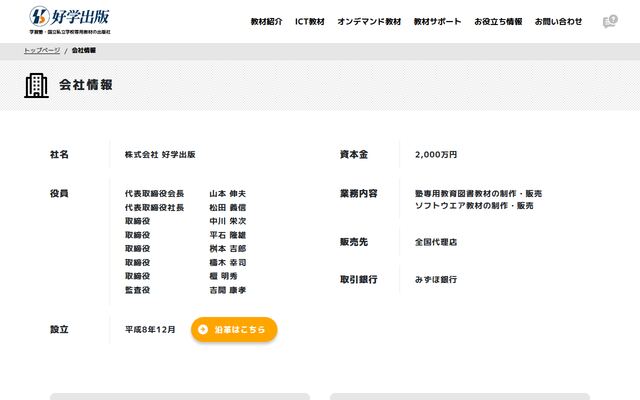Viewport: 640px width, 400px height.
Task: Click the 代表取締役社長 title
Action: 154,207
